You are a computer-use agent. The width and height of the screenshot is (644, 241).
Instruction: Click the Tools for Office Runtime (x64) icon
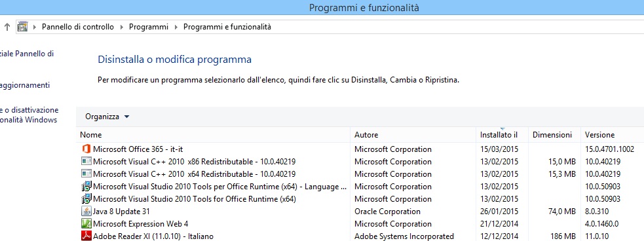(x=86, y=198)
